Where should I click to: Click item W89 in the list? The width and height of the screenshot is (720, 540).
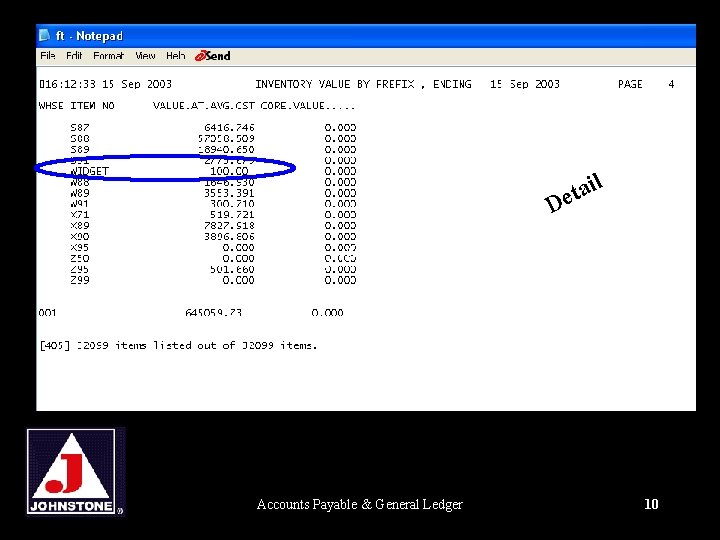[80, 193]
